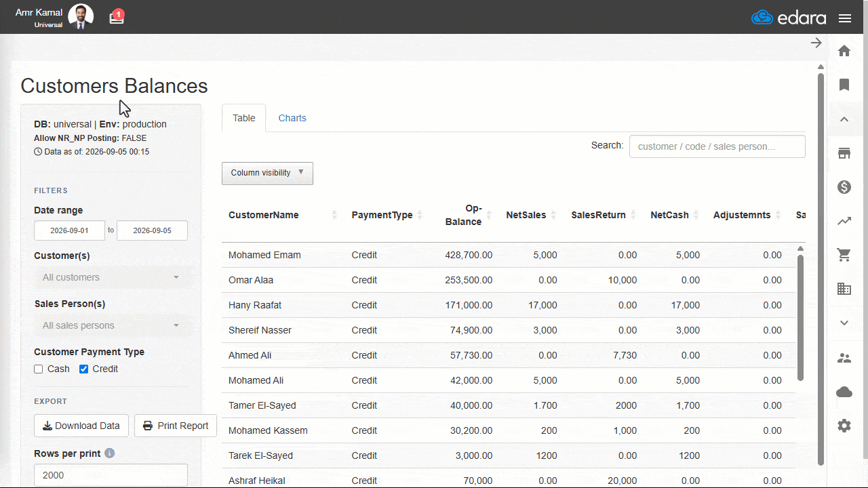Open the settings gear in sidebar
The image size is (868, 488).
point(844,426)
